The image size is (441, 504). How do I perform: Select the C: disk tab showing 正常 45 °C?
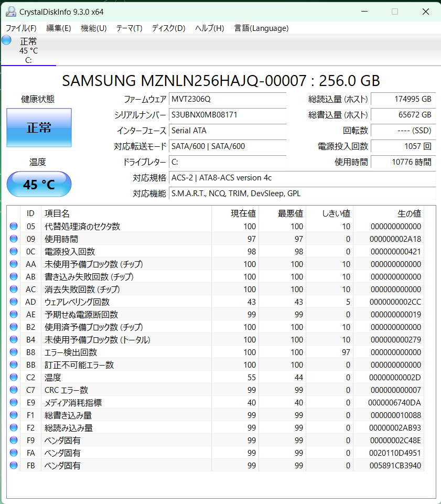point(29,50)
